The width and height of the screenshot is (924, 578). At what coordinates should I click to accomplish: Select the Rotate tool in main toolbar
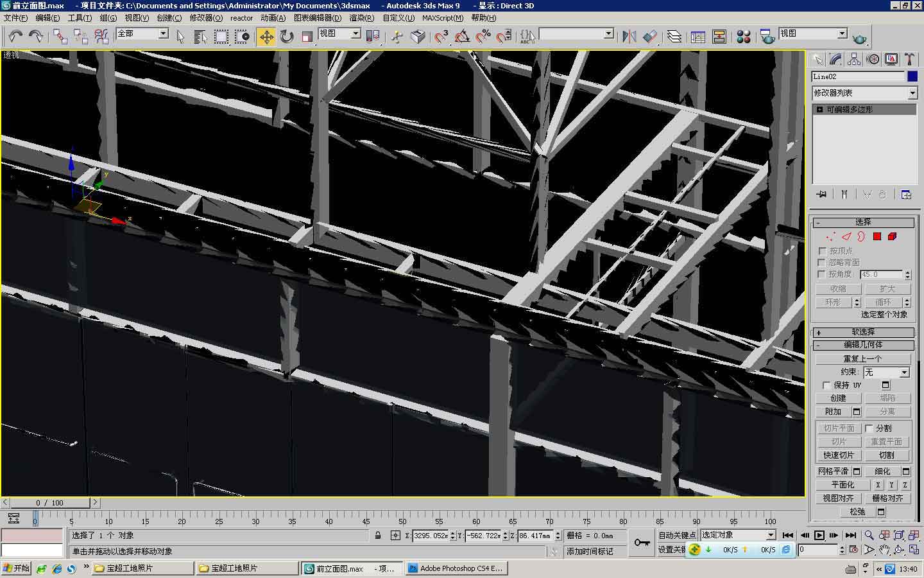coord(287,37)
